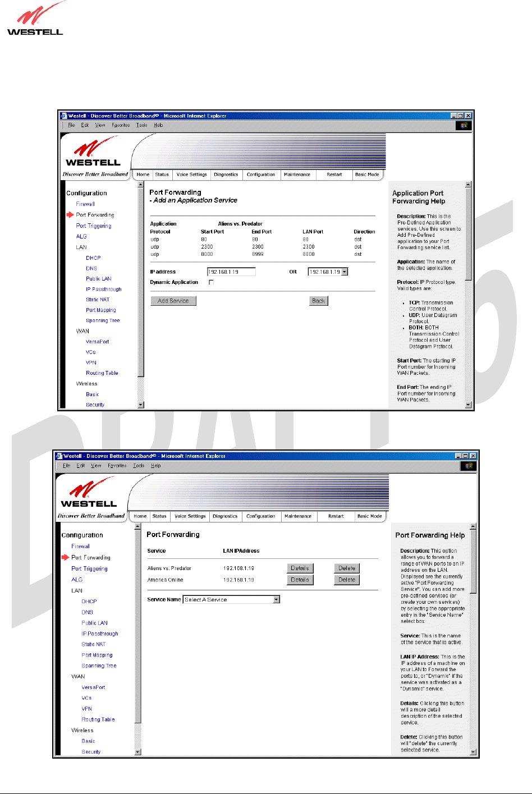Open Maintenance tab in top window
Image resolution: width=532 pixels, height=794 pixels.
(297, 175)
